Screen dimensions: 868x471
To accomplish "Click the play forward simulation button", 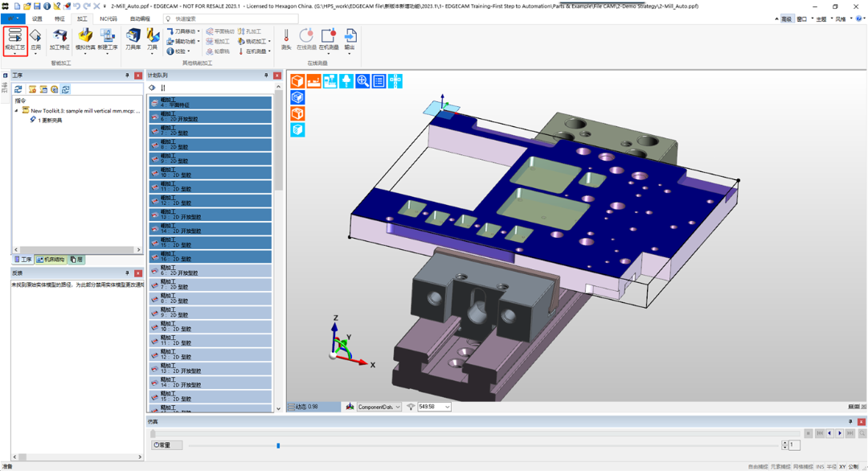I will pos(840,433).
